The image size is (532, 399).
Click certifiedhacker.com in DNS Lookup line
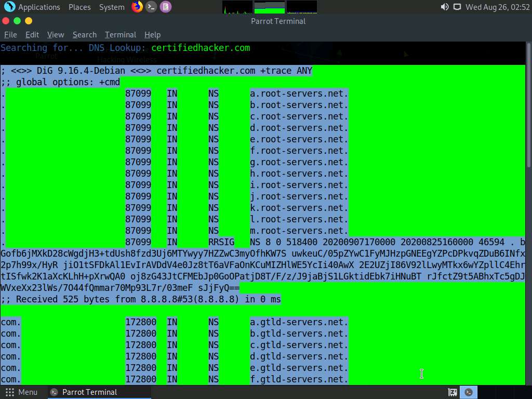[x=201, y=48]
